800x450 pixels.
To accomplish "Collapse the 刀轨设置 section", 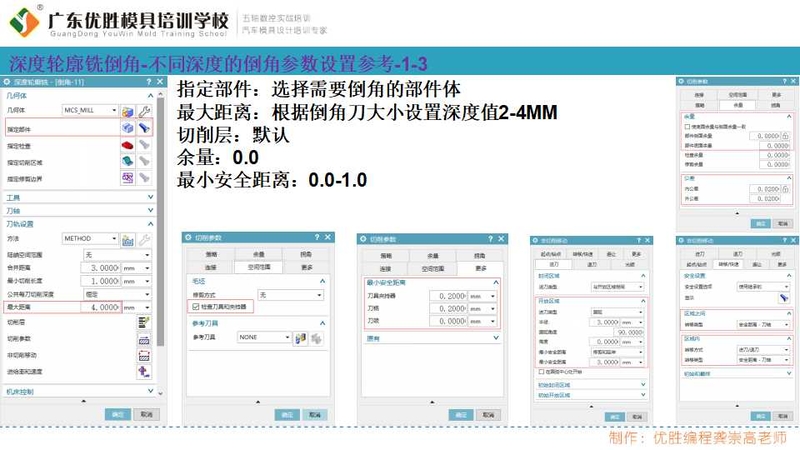I will click(151, 224).
